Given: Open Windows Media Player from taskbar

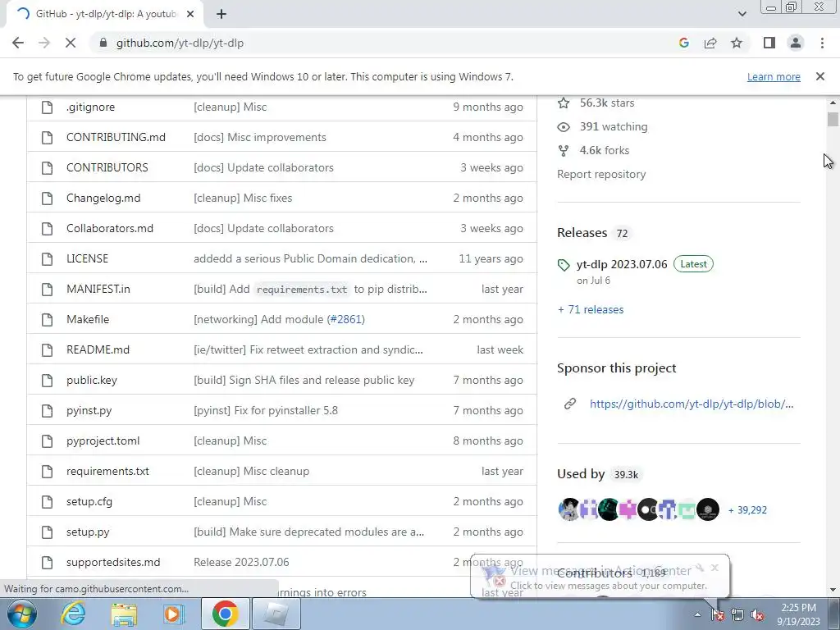Looking at the screenshot, I should click(x=174, y=614).
